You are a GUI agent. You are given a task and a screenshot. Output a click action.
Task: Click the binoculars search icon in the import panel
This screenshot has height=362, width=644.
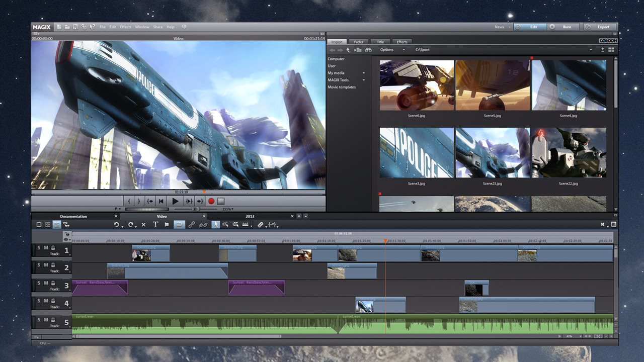[369, 50]
